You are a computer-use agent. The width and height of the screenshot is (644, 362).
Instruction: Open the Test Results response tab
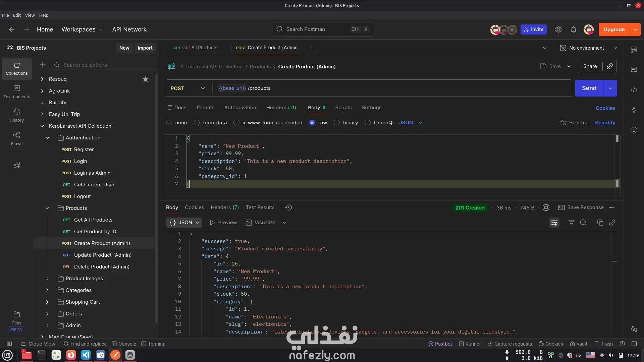pos(260,207)
